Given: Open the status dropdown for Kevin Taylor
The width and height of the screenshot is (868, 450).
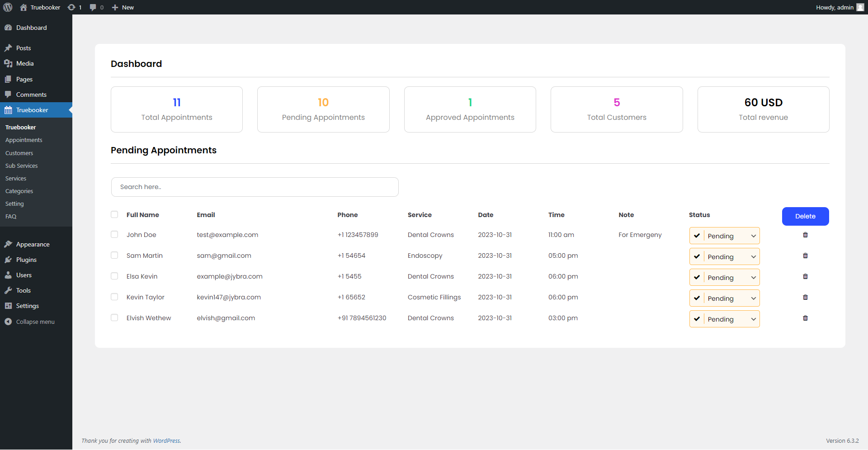Looking at the screenshot, I should coord(724,298).
